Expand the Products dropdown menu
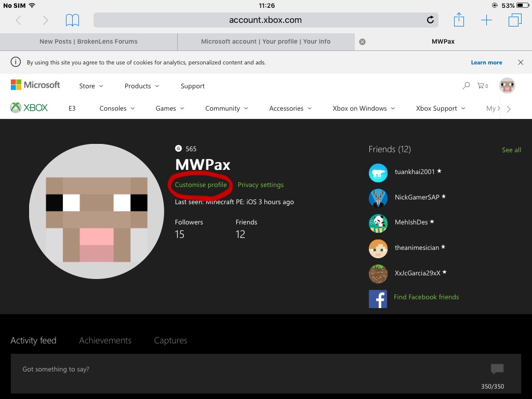Image resolution: width=532 pixels, height=399 pixels. pyautogui.click(x=141, y=86)
